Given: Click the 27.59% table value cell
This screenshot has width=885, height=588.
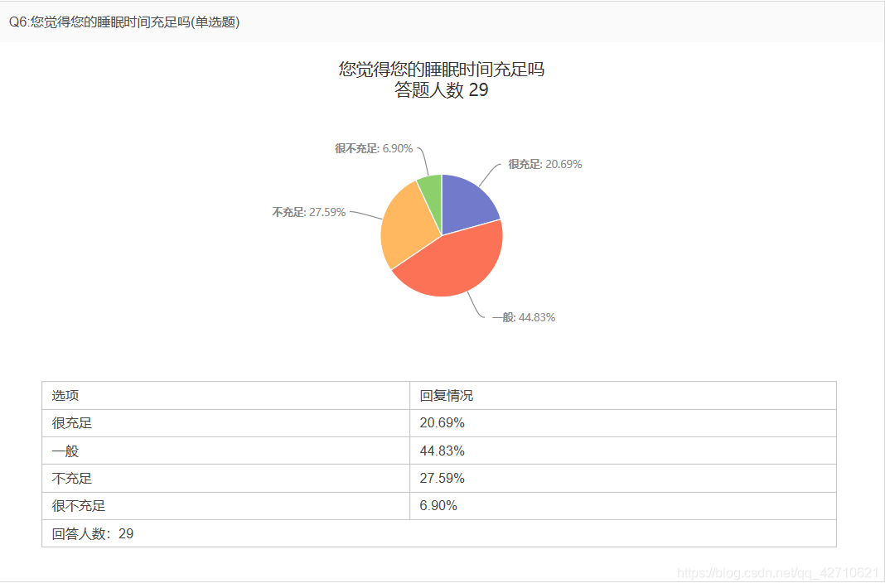Looking at the screenshot, I should (x=623, y=479).
